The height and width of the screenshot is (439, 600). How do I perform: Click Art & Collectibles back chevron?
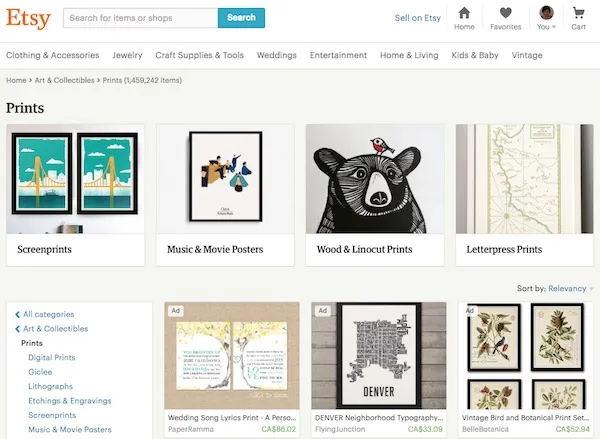[x=17, y=328]
